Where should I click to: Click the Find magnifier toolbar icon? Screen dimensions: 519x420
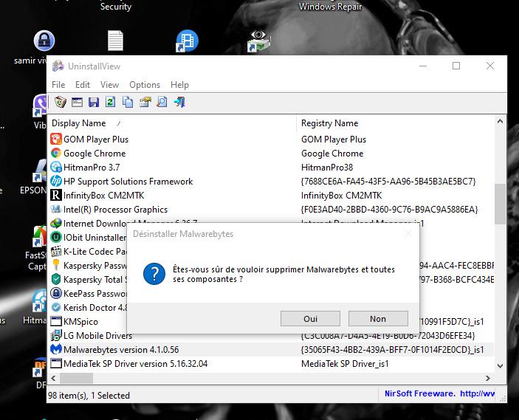coord(162,102)
